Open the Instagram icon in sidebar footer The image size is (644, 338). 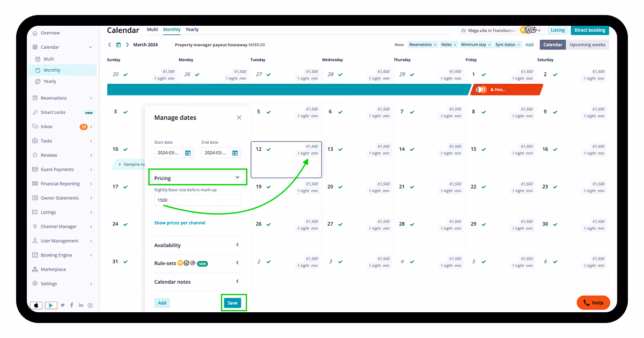[90, 305]
